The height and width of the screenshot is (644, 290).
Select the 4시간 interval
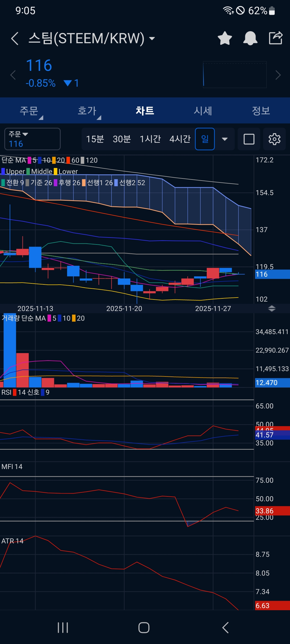point(180,139)
